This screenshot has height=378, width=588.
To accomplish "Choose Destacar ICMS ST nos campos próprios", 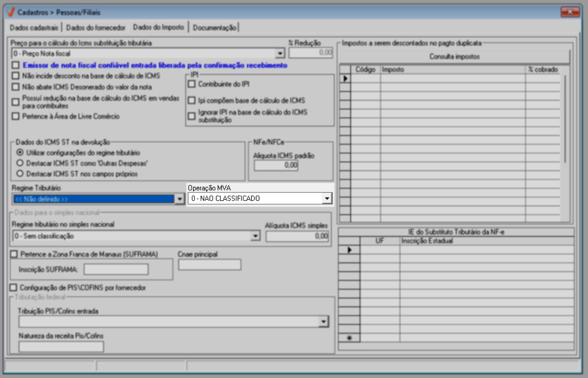I will 20,173.
